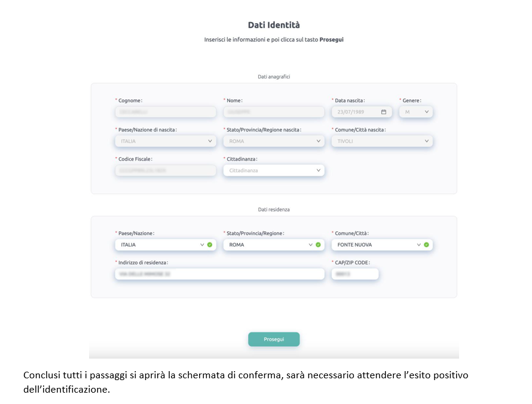Click green checkmark beside residence ITALIA
Viewport: 532px width, 404px height.
210,244
